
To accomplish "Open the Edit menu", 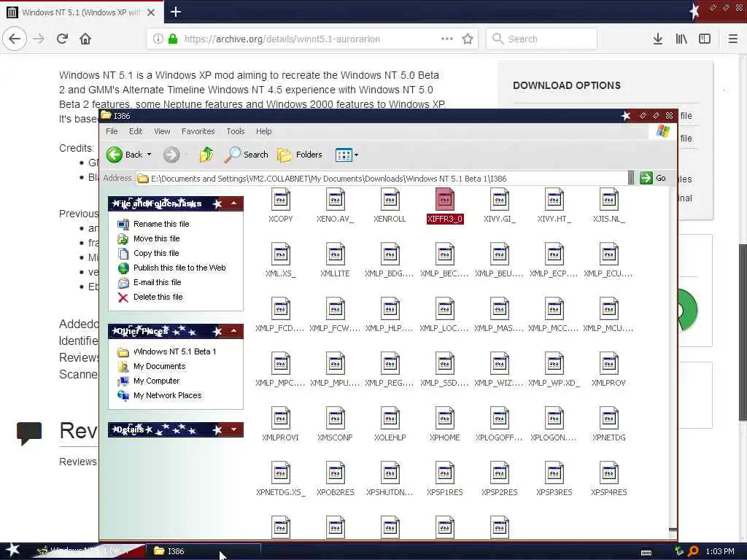I will (x=136, y=131).
